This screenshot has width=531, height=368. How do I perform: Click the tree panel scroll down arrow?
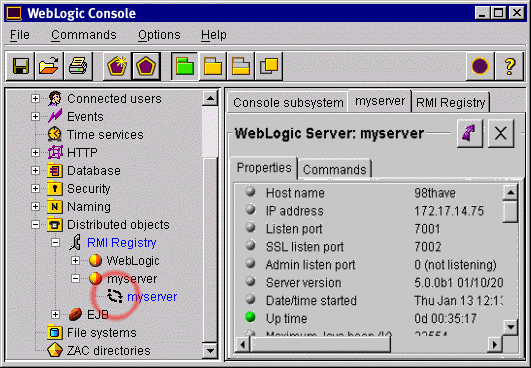210,351
